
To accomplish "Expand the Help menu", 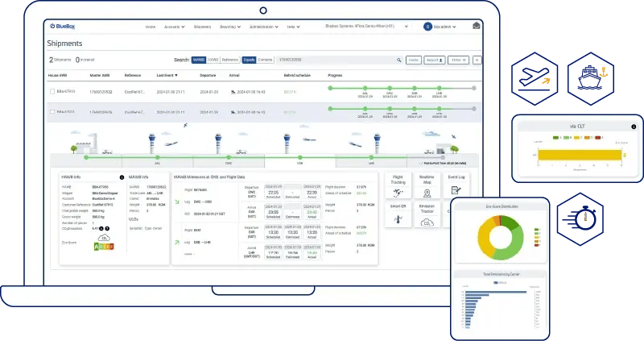I will 293,27.
